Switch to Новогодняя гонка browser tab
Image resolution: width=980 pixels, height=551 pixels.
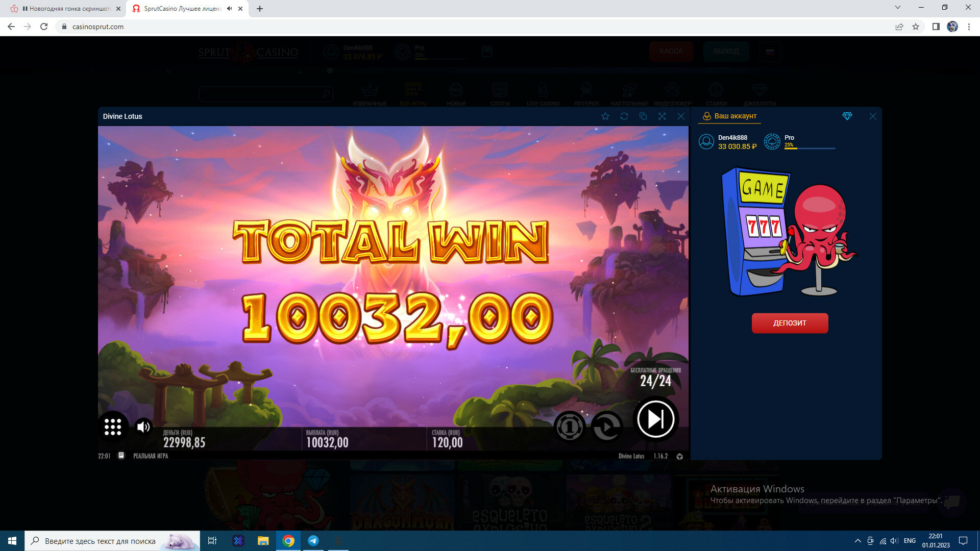pos(66,9)
